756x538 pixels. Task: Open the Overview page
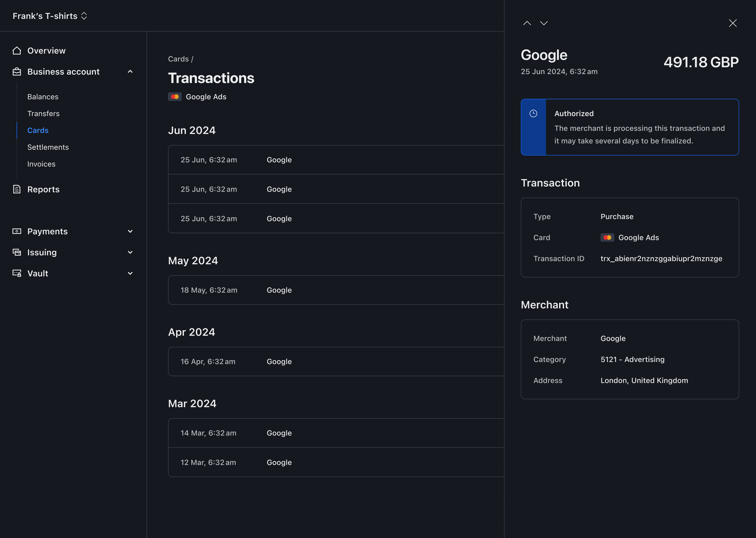(46, 51)
